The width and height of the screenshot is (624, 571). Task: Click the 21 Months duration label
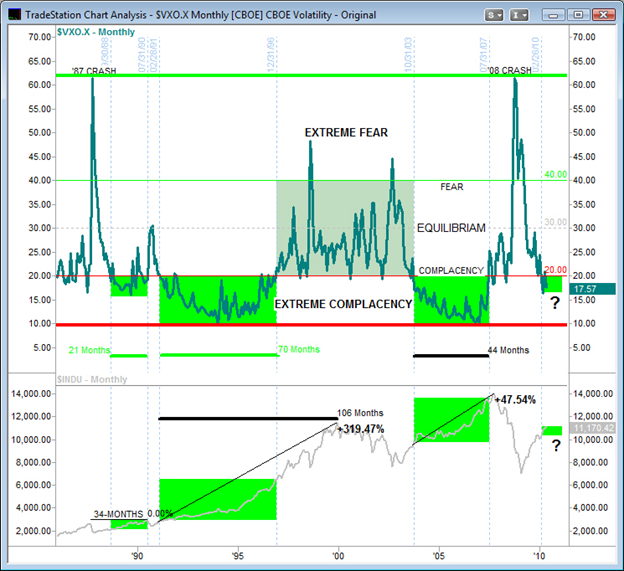pos(89,350)
